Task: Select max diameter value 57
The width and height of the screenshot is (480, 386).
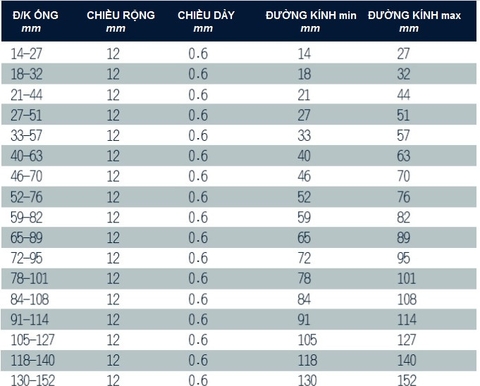Action: tap(403, 136)
